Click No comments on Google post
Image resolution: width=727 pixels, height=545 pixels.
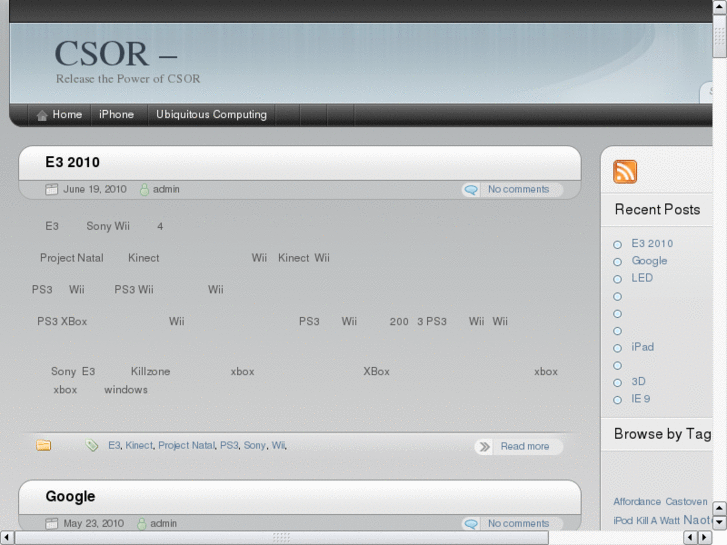pos(518,523)
